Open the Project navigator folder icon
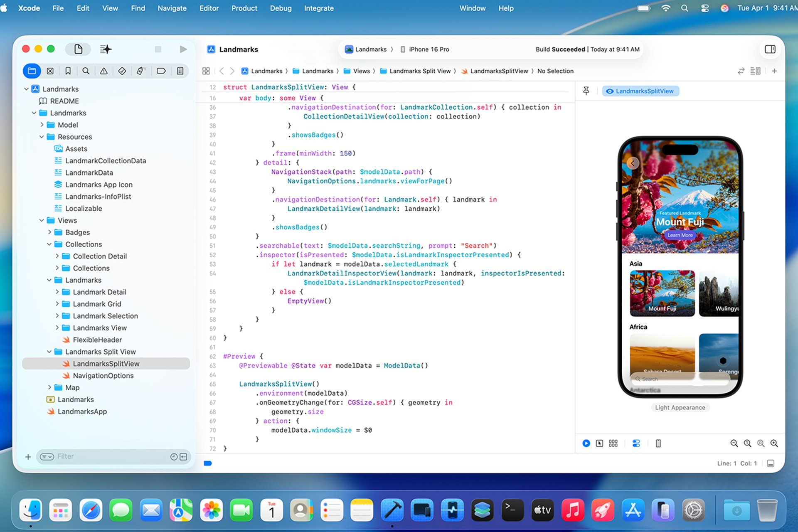The image size is (798, 532). coord(32,71)
